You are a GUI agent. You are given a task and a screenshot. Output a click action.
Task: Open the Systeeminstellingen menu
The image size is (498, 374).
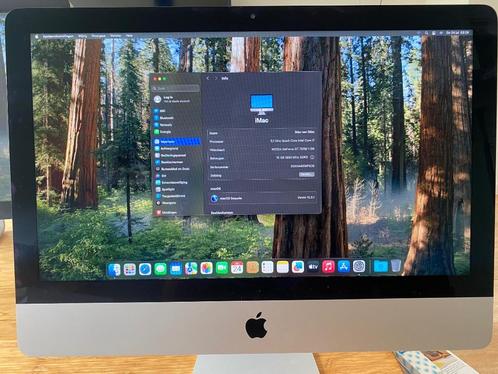click(x=58, y=36)
